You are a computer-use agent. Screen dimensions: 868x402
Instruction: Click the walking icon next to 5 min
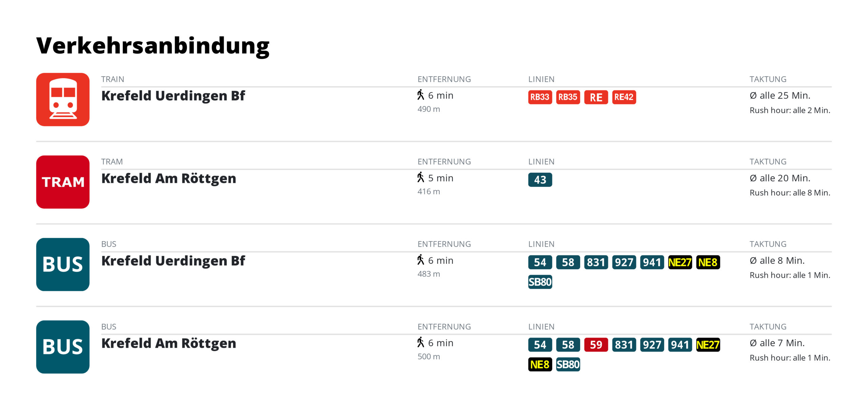coord(421,177)
